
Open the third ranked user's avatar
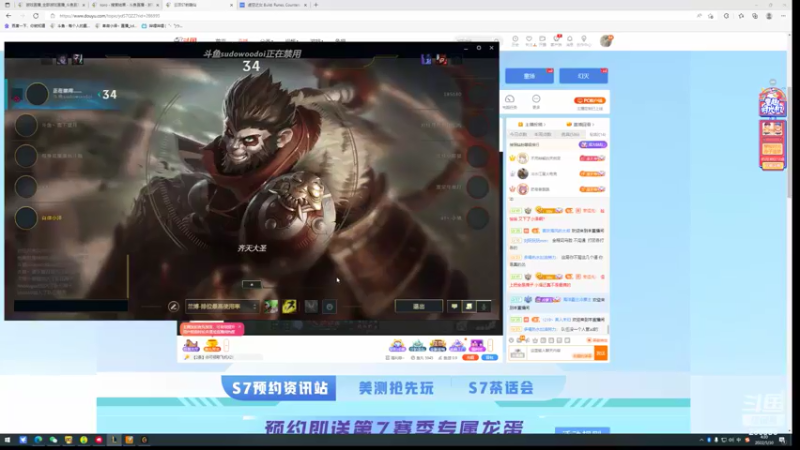522,189
